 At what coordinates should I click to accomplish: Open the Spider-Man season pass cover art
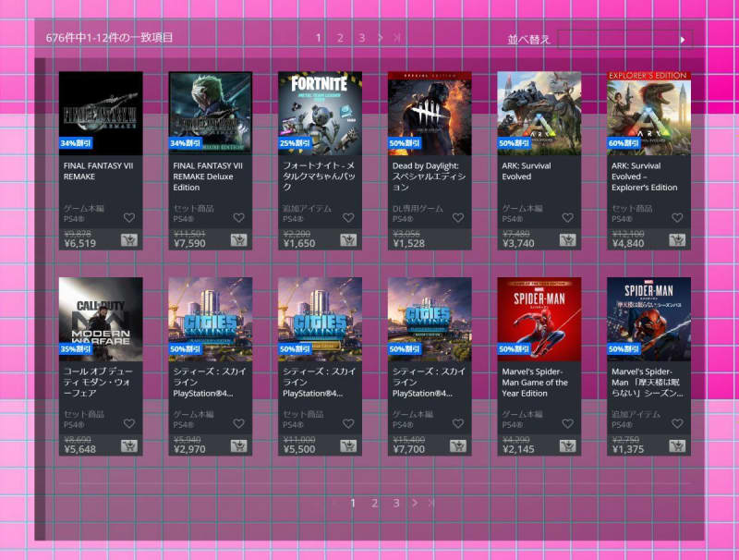[649, 319]
